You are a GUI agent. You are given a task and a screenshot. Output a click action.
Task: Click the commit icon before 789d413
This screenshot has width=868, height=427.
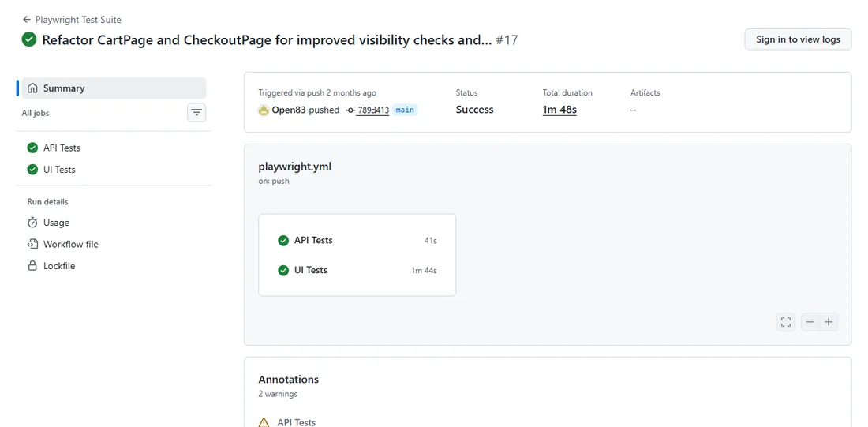point(350,110)
